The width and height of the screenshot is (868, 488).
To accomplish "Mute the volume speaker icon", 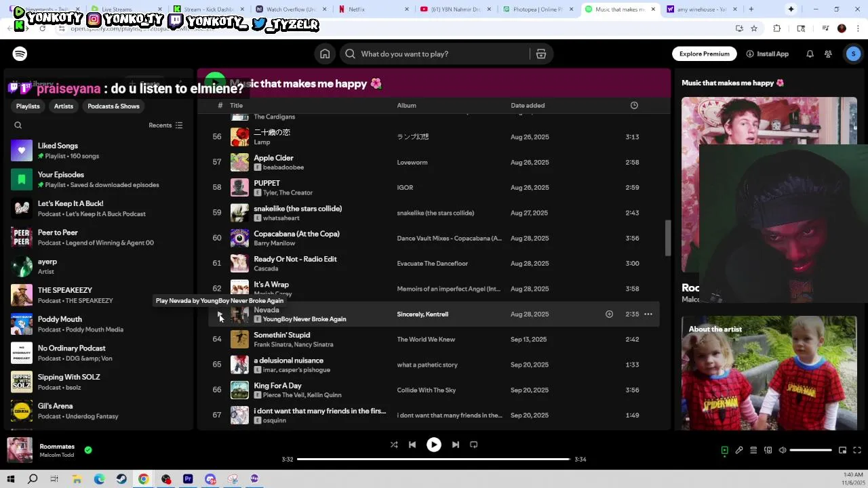I will (x=783, y=450).
